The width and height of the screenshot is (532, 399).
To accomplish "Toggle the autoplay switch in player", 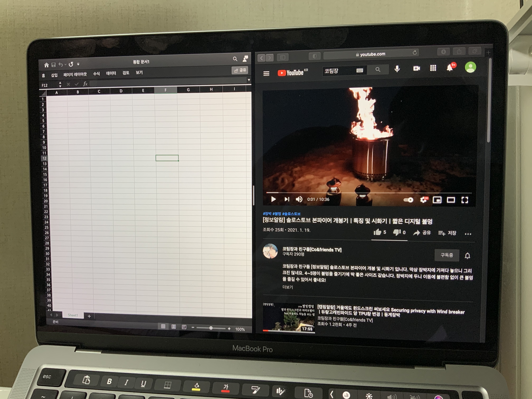I will 408,200.
